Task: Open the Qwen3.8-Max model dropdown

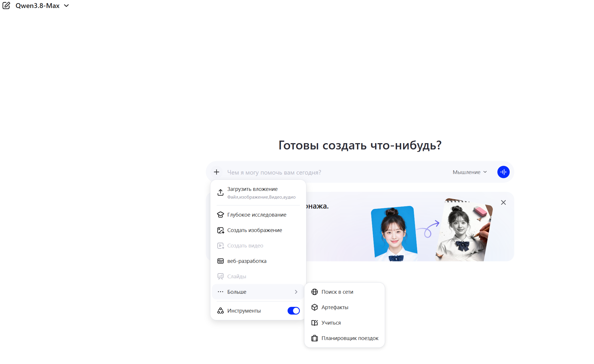Action: 42,6
